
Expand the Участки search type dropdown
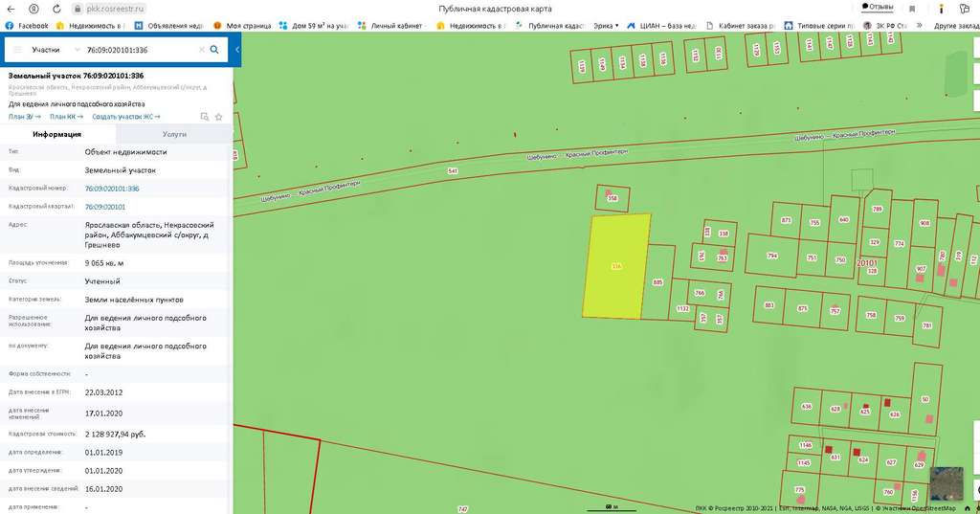point(77,49)
